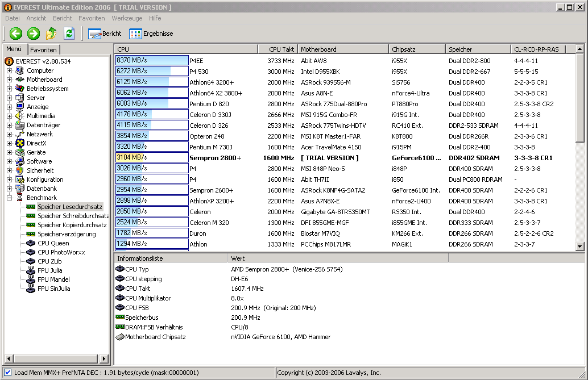Expand the Computer tree node
Viewport: 588px width, 380px height.
click(9, 70)
